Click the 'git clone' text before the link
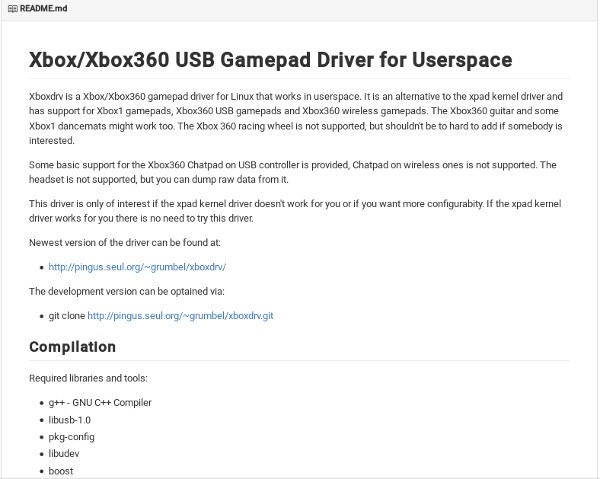 [x=67, y=316]
